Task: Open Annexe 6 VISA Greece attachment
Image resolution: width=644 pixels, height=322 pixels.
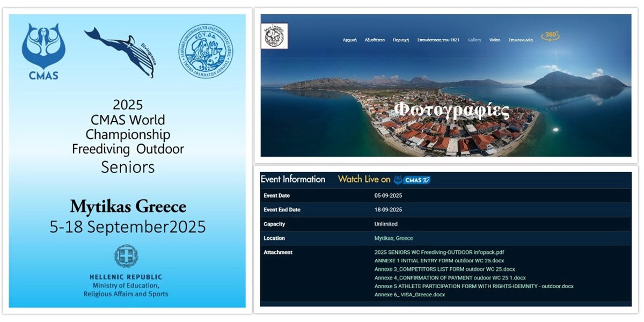Action: (409, 295)
